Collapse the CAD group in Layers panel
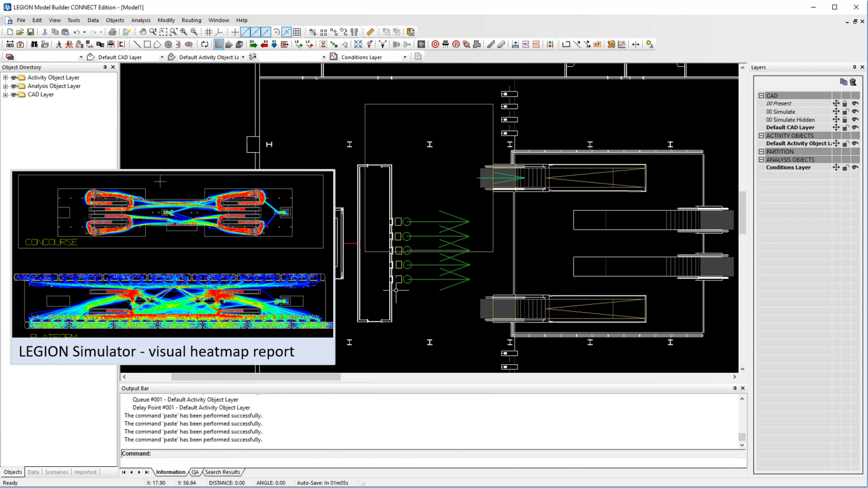This screenshot has height=488, width=868. [761, 96]
